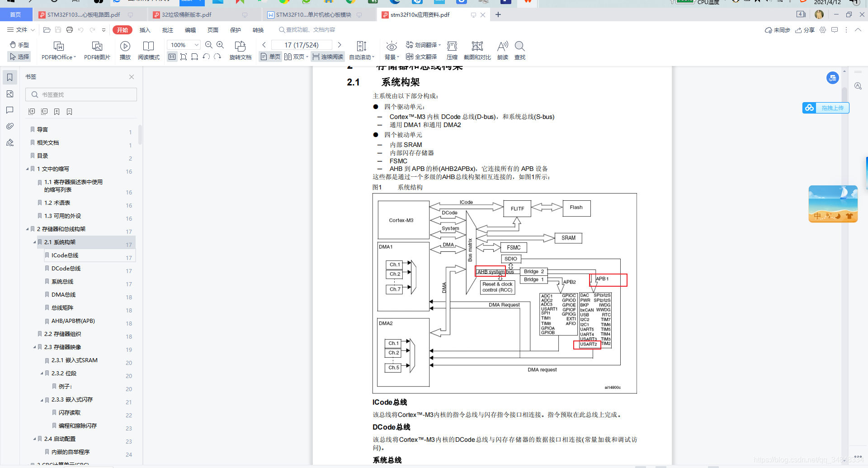Screen dimensions: 868x468
Task: Open attachments paperclip panel in sidebar
Action: coord(10,126)
